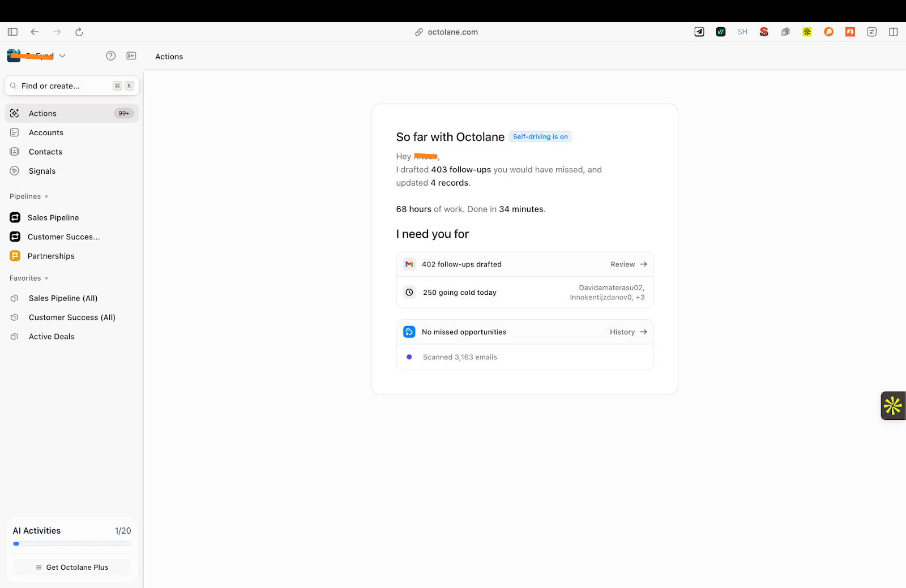
Task: Open the orange circle browser extension
Action: click(828, 32)
